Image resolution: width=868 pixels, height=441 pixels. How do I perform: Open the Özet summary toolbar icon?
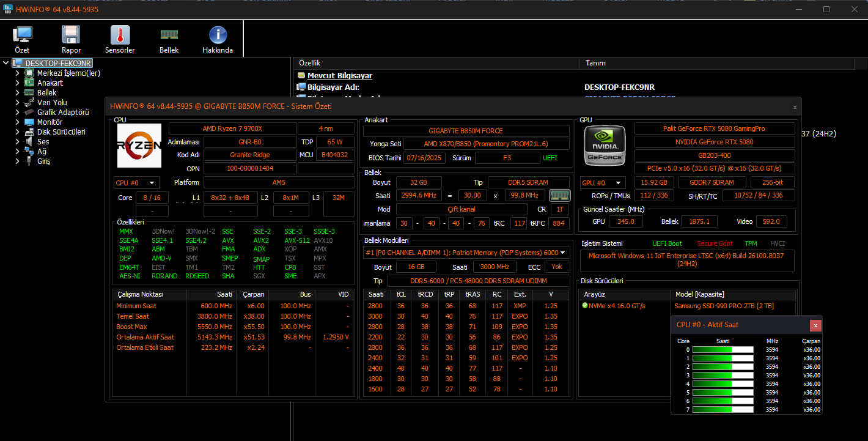[x=23, y=35]
